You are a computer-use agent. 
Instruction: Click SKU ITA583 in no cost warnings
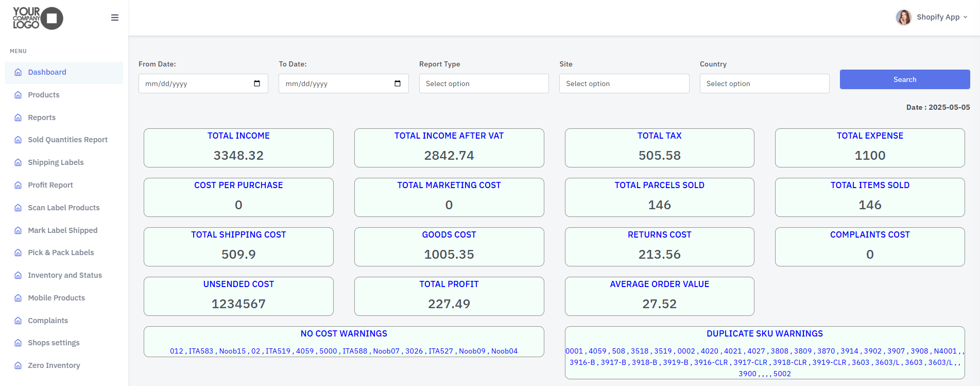coord(201,351)
